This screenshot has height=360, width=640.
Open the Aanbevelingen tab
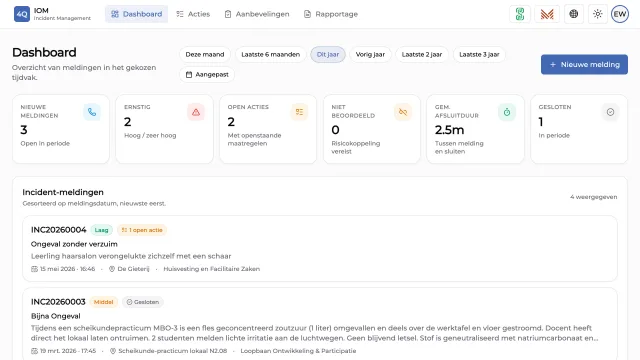tap(257, 14)
